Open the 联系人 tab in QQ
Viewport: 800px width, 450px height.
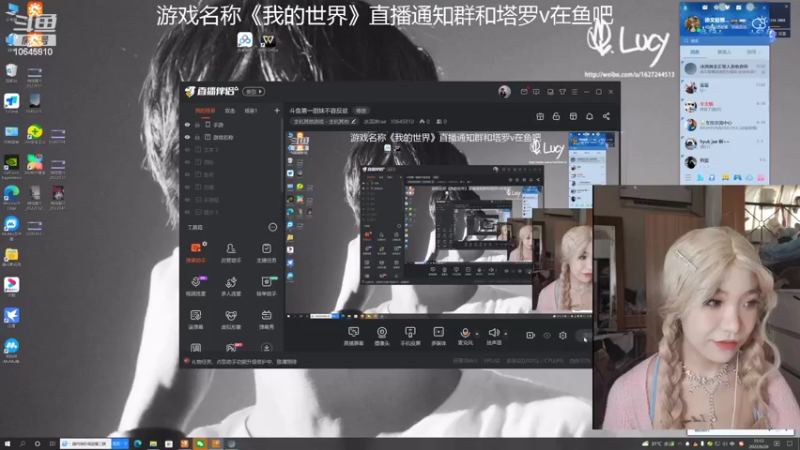(724, 52)
